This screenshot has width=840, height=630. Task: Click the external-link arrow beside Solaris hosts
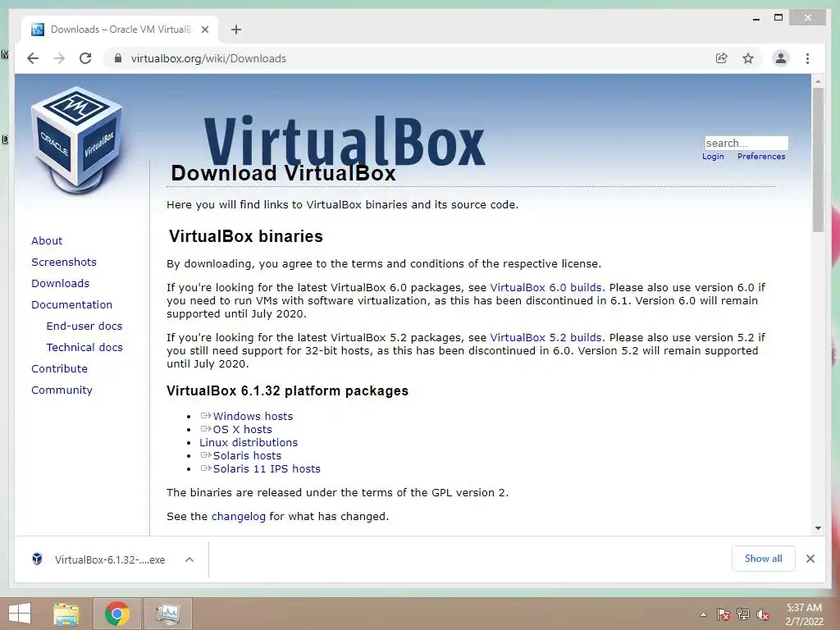click(206, 454)
